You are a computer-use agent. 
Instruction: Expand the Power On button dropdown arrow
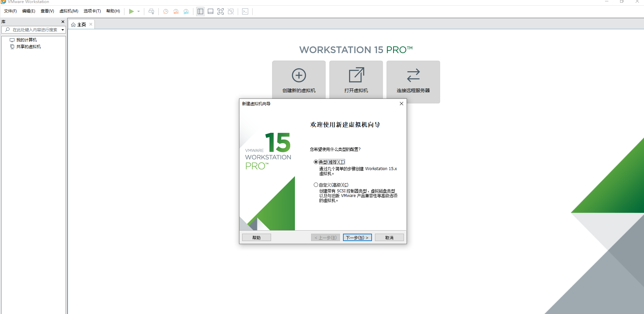click(x=138, y=11)
